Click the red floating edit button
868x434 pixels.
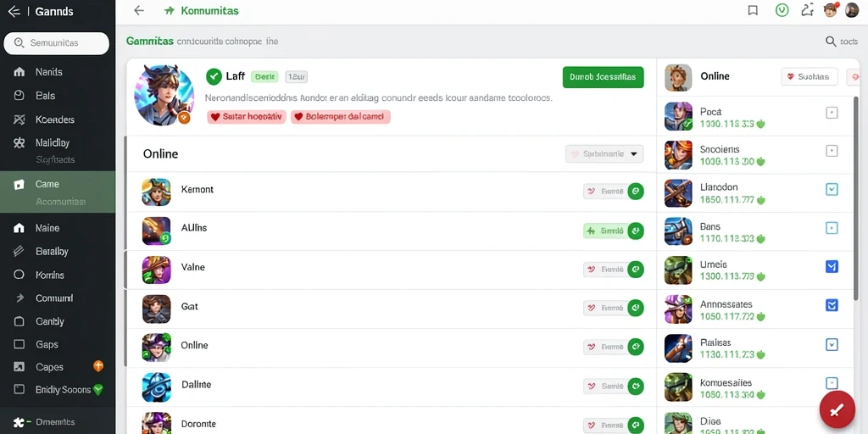tap(837, 409)
